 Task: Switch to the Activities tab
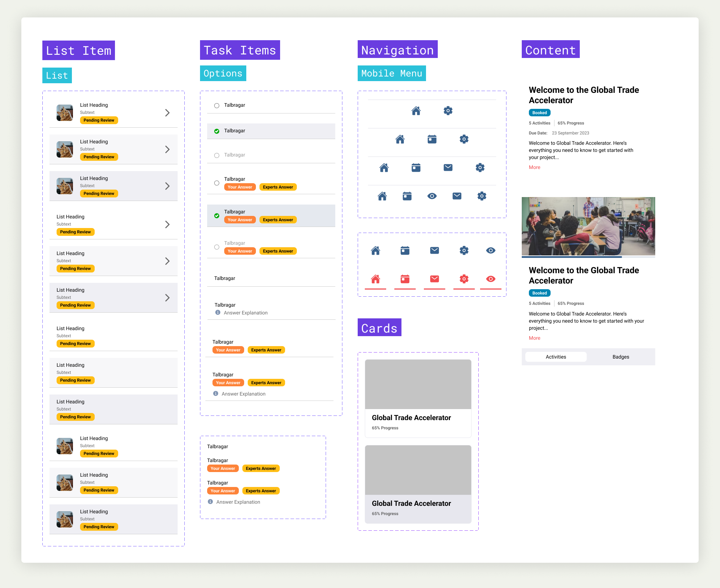[x=556, y=357]
